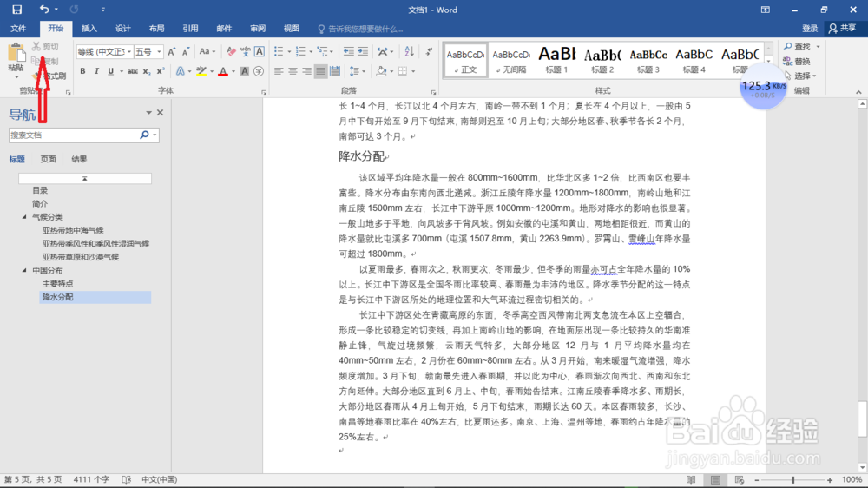Click the proofing check icon in status bar
Image resolution: width=868 pixels, height=488 pixels.
tap(126, 479)
